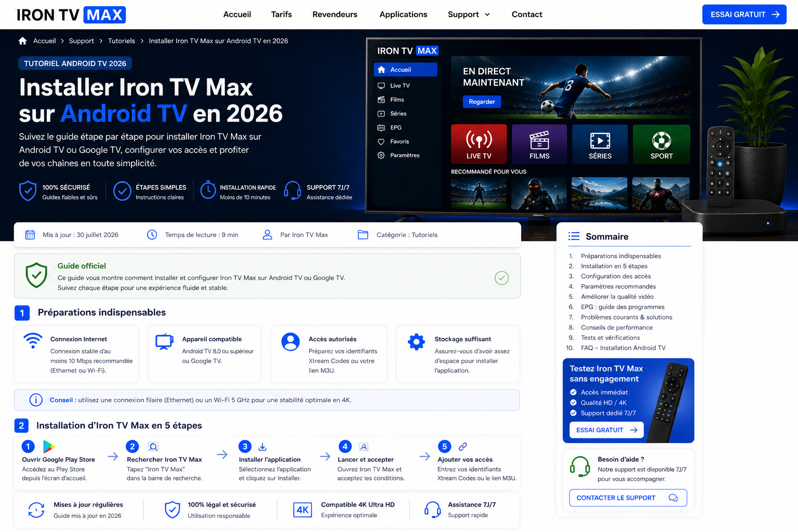The width and height of the screenshot is (798, 532).
Task: Go to FAQ Installation Android TV in Sommaire
Action: click(x=623, y=348)
